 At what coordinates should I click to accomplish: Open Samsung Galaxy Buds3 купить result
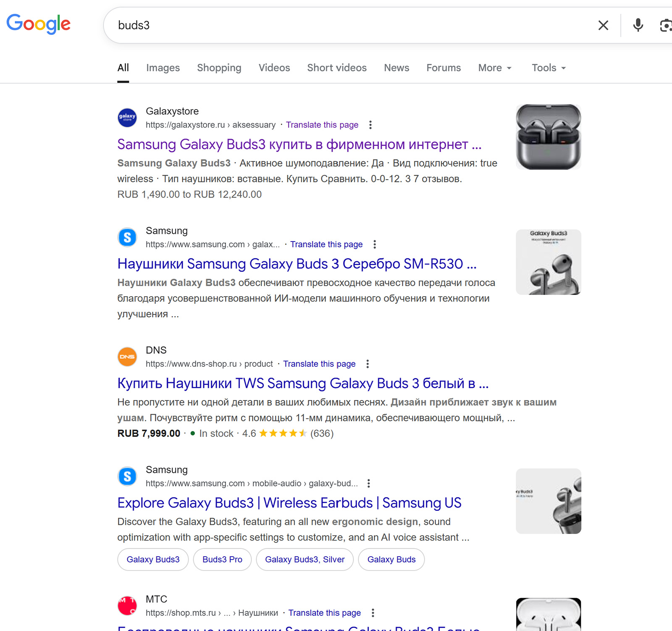299,145
